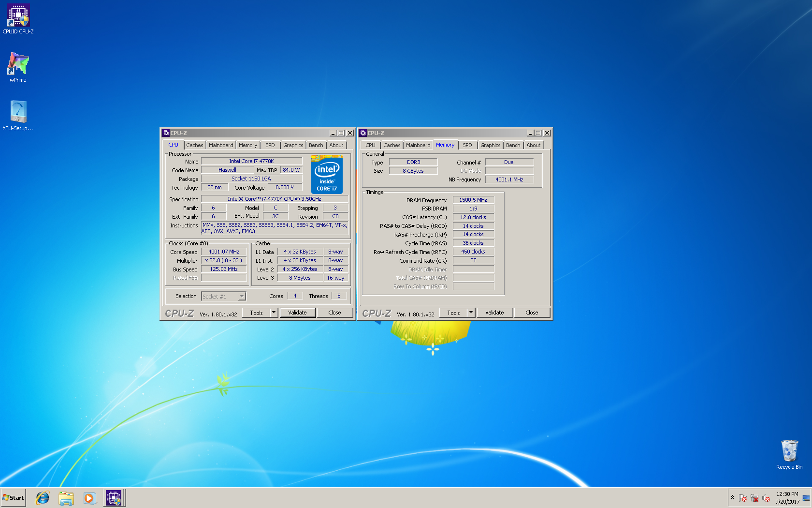812x508 pixels.
Task: Switch to About tab in left CPU-Z window
Action: [x=336, y=145]
